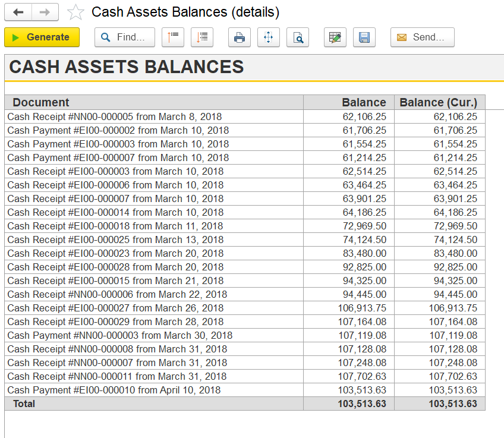Open Cash Payment #EI00-000010 from April 10
The image size is (504, 438).
[x=114, y=390]
